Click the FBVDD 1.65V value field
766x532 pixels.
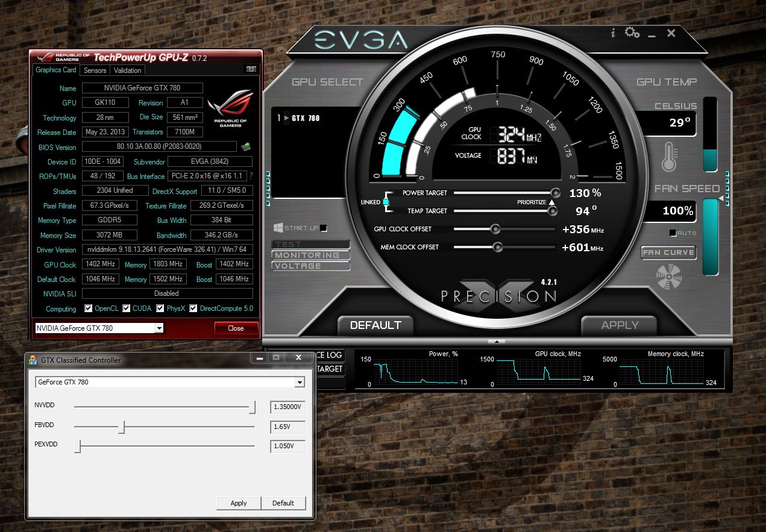pyautogui.click(x=287, y=427)
